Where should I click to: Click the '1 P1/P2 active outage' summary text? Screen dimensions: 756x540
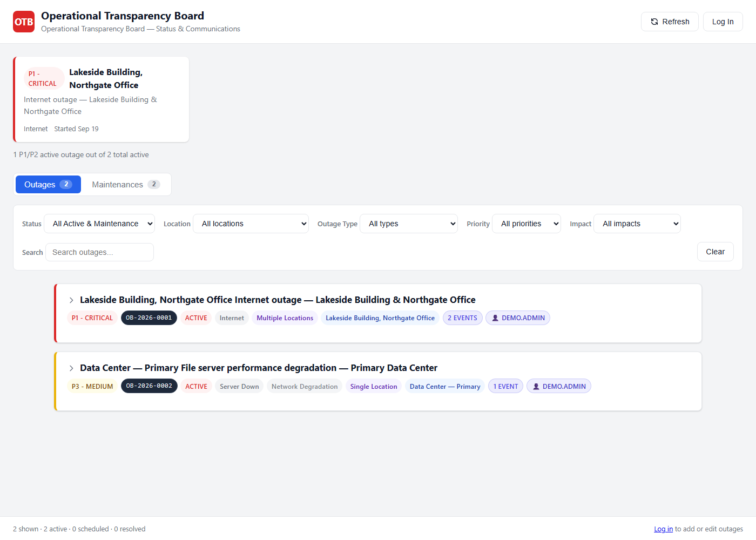tap(81, 155)
